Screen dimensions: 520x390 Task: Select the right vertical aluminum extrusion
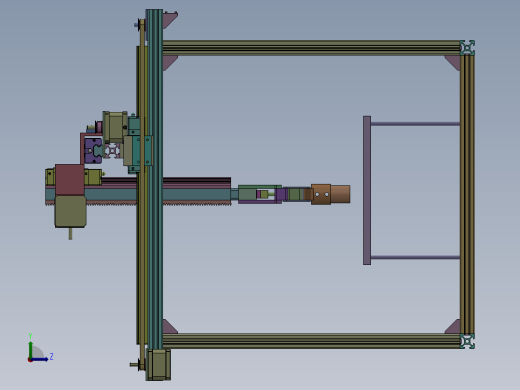[x=467, y=194]
